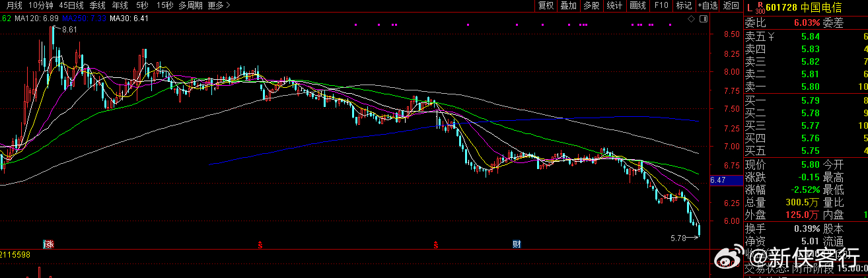Image resolution: width=868 pixels, height=278 pixels.
Task: Expand the 更多 periods menu
Action: pyautogui.click(x=219, y=5)
